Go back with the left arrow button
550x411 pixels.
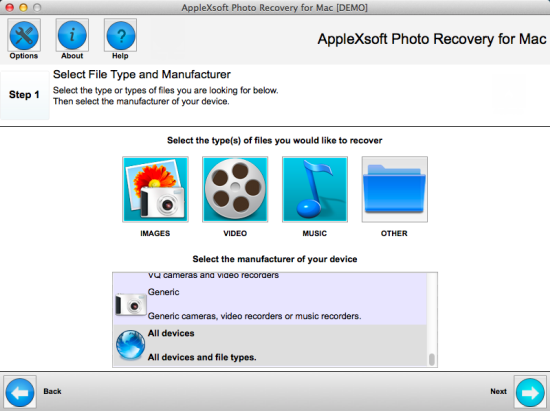pyautogui.click(x=20, y=392)
